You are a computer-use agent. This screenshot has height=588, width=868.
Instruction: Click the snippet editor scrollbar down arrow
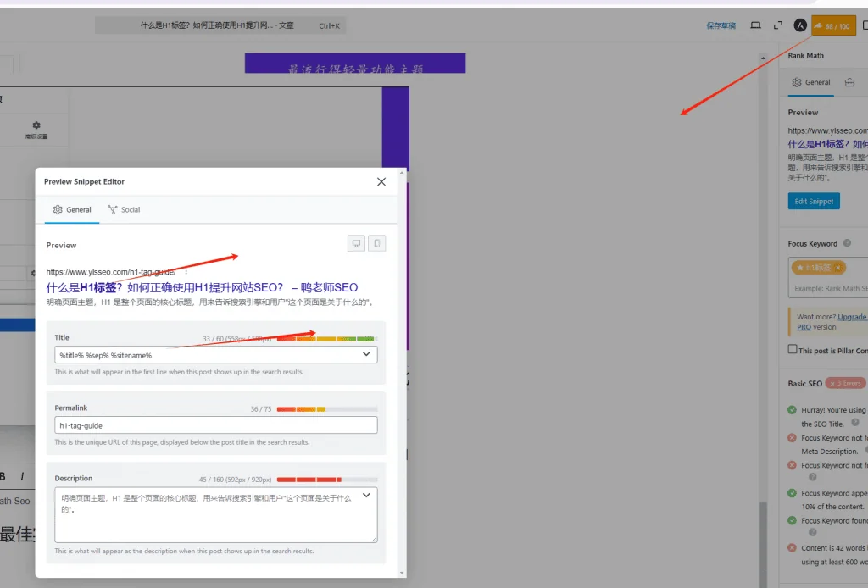click(x=402, y=573)
